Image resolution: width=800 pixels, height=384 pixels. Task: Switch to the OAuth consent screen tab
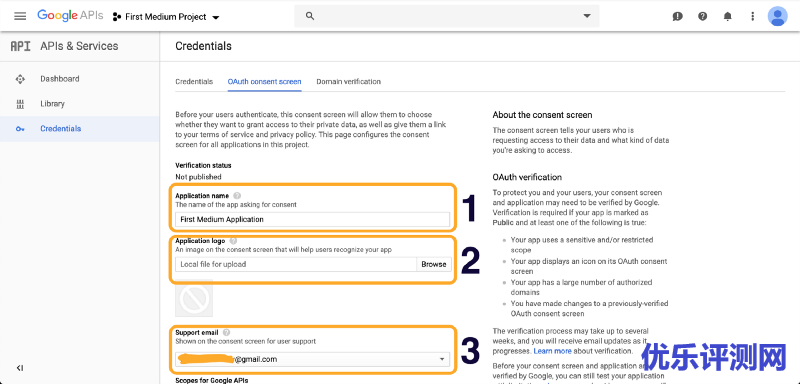click(x=264, y=82)
